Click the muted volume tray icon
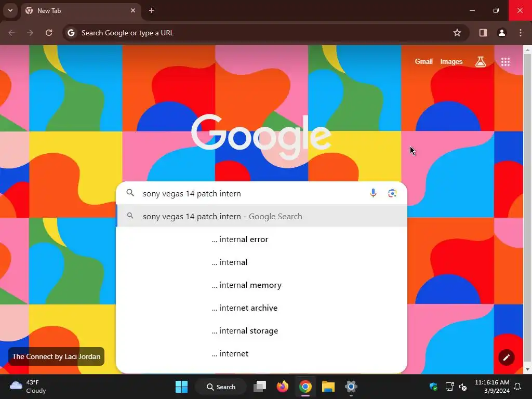The image size is (532, 399). [x=463, y=387]
